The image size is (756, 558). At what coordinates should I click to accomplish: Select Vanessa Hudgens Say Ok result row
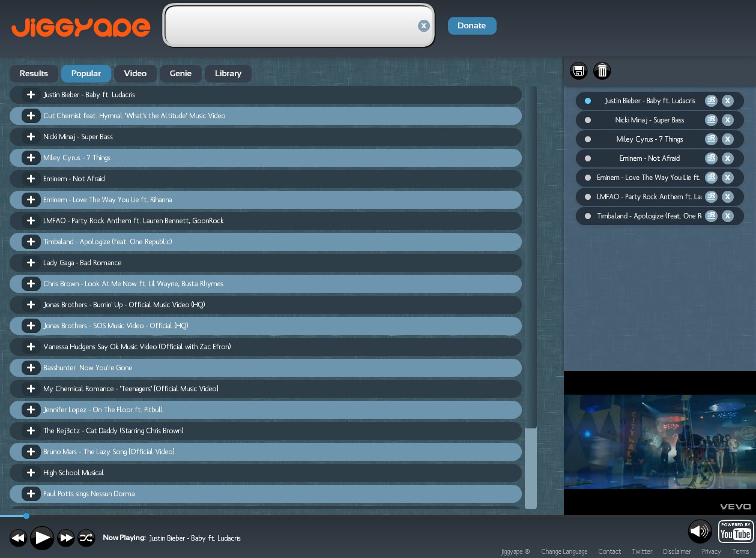coord(265,347)
